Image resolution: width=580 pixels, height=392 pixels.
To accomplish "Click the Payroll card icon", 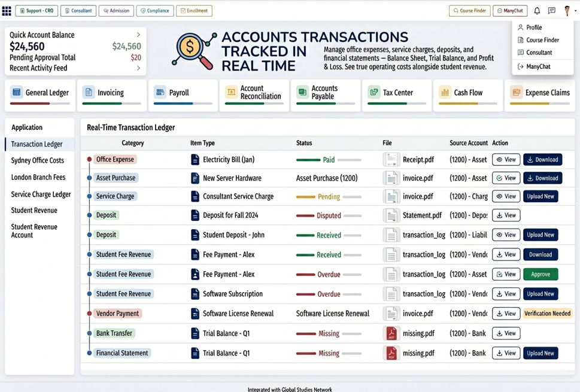I will point(160,92).
